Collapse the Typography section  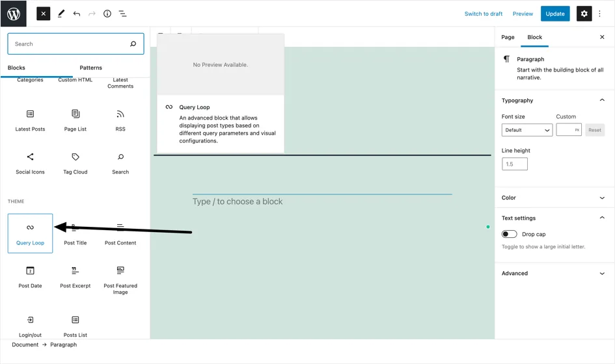pyautogui.click(x=554, y=100)
